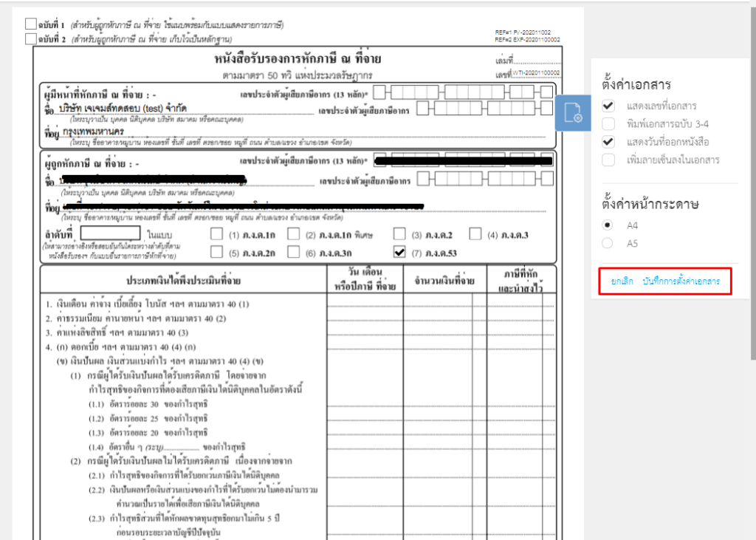Disable the แสดงวันที่ออกหนังสือ setting
This screenshot has width=756, height=540.
pos(608,140)
